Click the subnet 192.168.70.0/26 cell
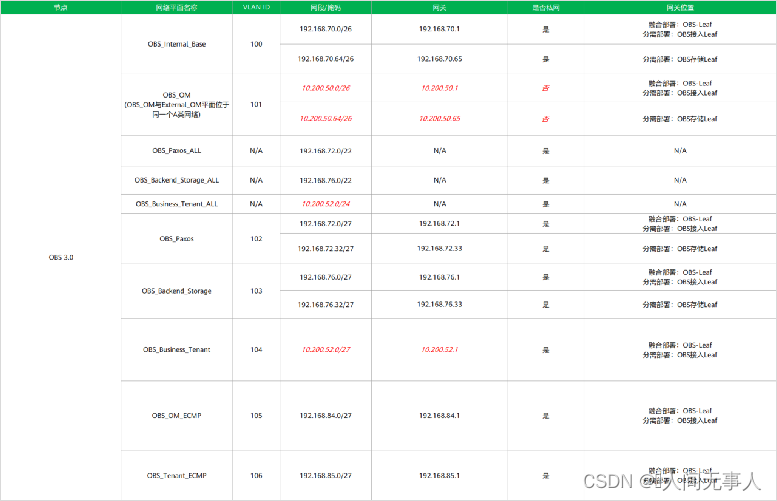Viewport: 777px width, 501px height. [x=326, y=29]
